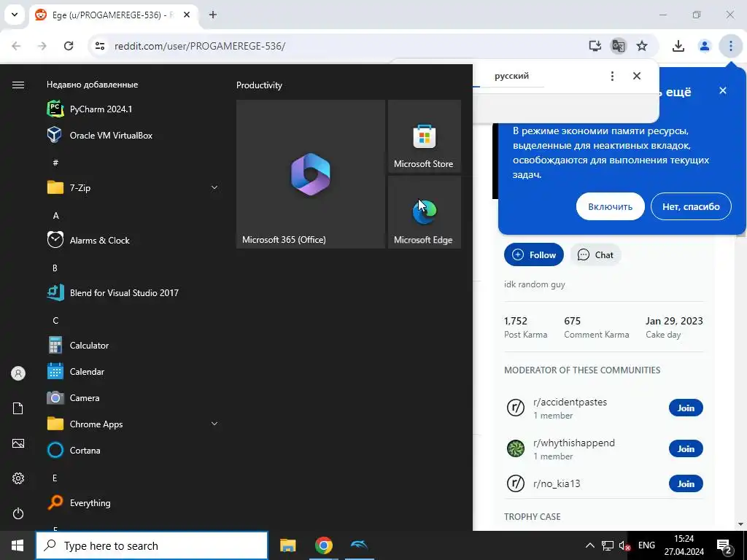Close the memory saver promo
Screen dimensions: 747x560
(723, 90)
